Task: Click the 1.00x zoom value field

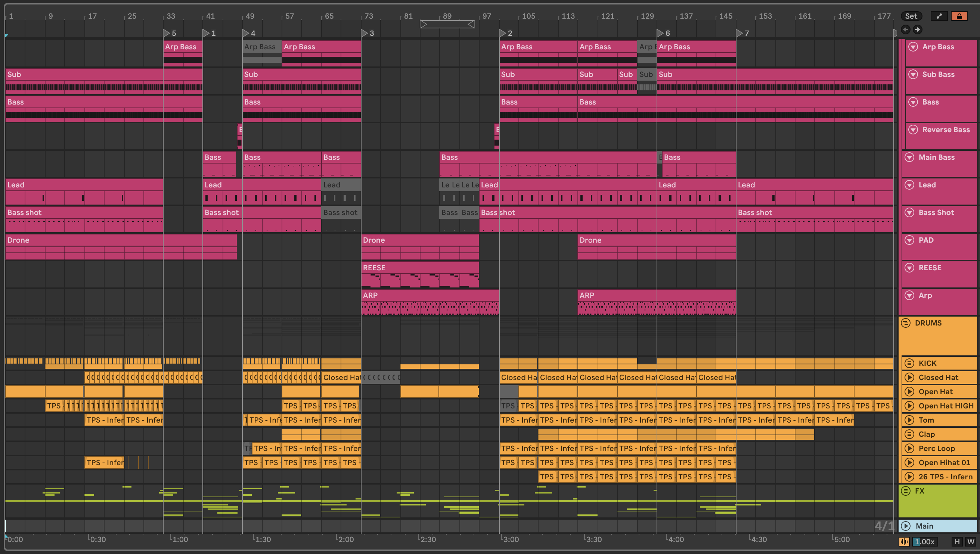Action: [925, 541]
